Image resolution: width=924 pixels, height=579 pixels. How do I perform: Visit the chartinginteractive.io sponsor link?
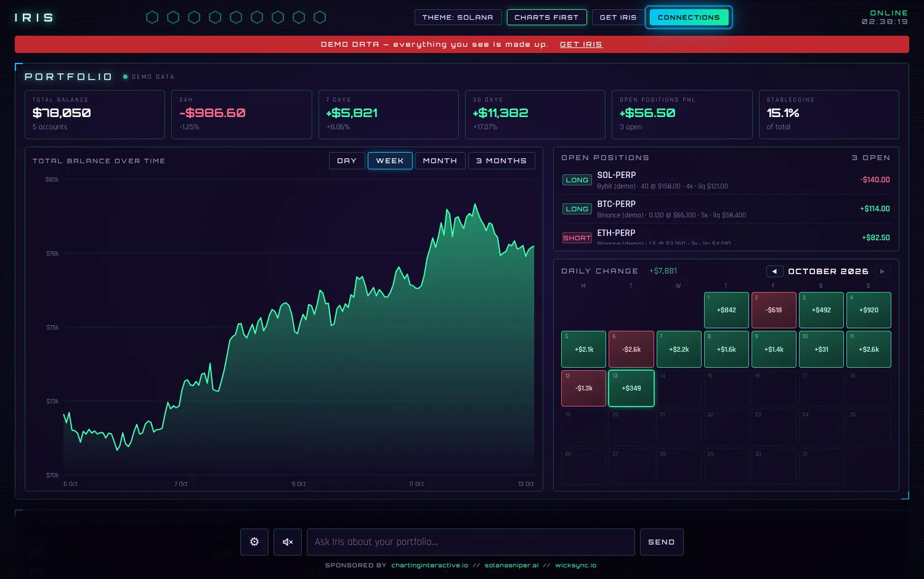pyautogui.click(x=429, y=565)
